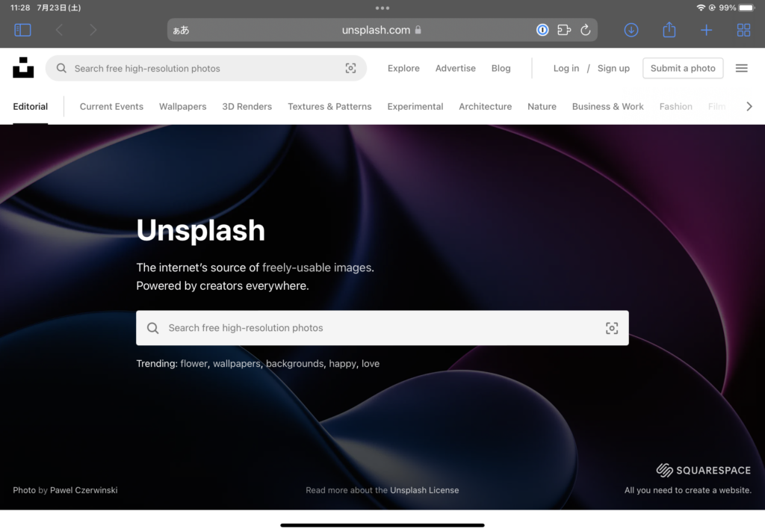The width and height of the screenshot is (765, 532).
Task: Open the Explore menu
Action: [403, 68]
